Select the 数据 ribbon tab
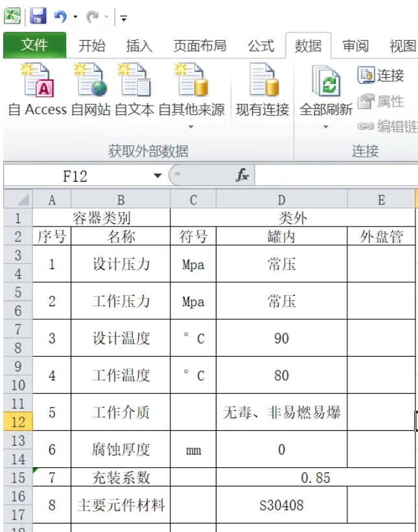 [308, 45]
